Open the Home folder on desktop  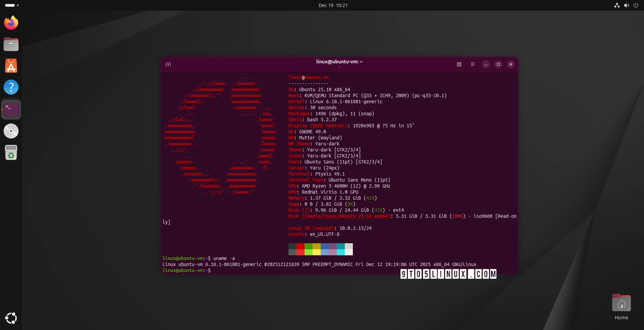pos(621,303)
